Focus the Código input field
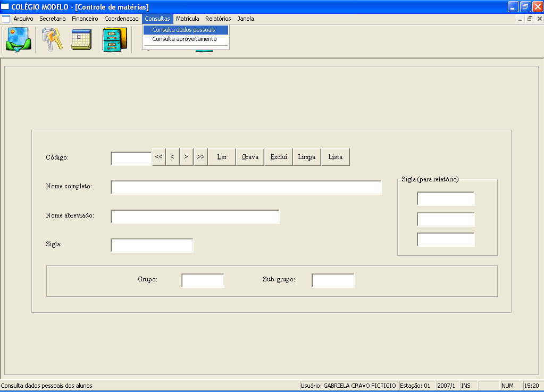The image size is (544, 392). coord(131,159)
